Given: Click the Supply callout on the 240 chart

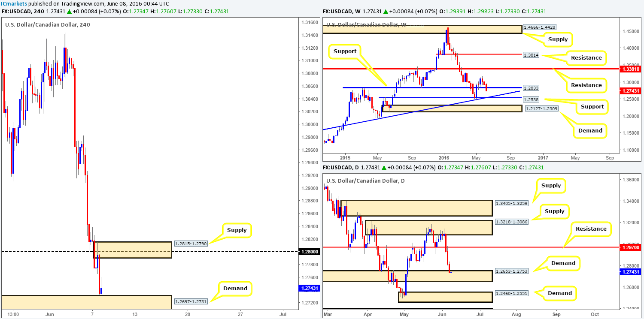Looking at the screenshot, I should 237,230.
